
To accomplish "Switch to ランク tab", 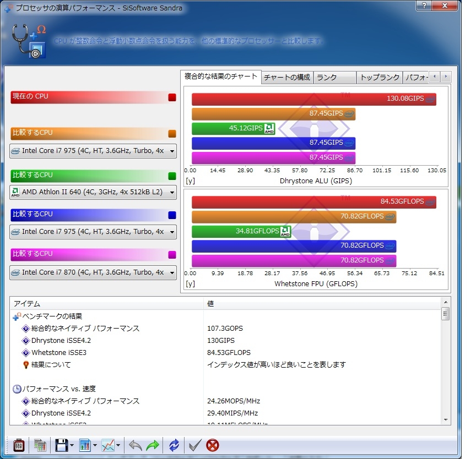I will [334, 78].
